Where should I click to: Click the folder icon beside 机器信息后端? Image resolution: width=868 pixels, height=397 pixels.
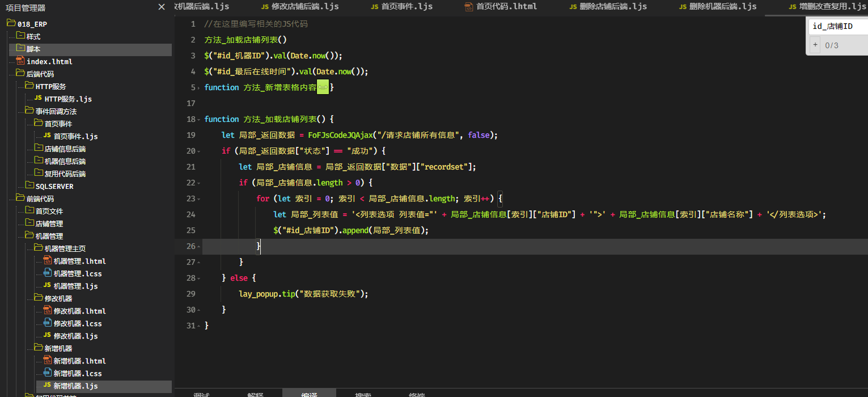[x=39, y=161]
